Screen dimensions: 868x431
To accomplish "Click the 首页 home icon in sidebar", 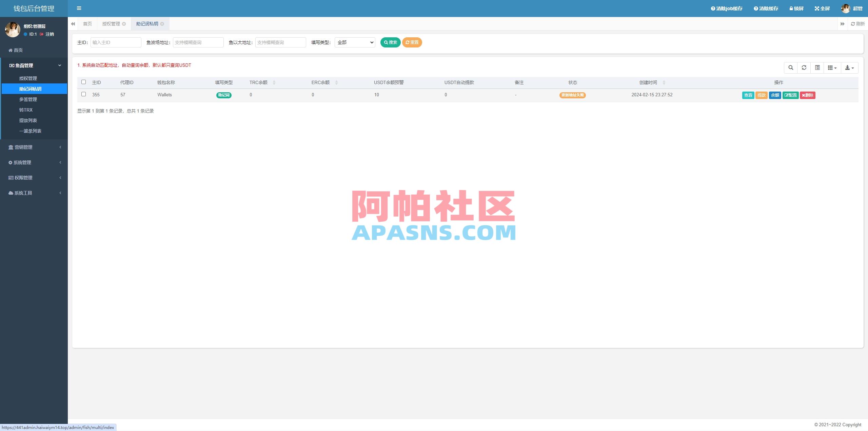I will tap(10, 50).
